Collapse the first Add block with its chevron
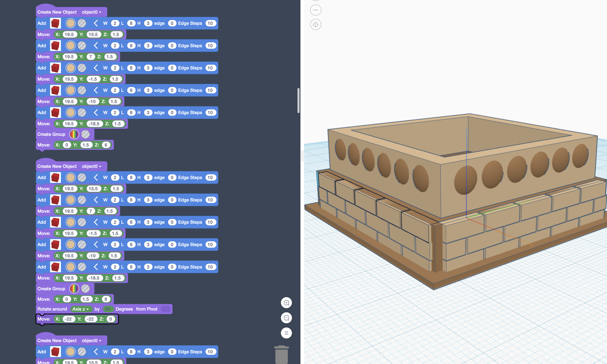This screenshot has width=607, height=364. pos(96,23)
